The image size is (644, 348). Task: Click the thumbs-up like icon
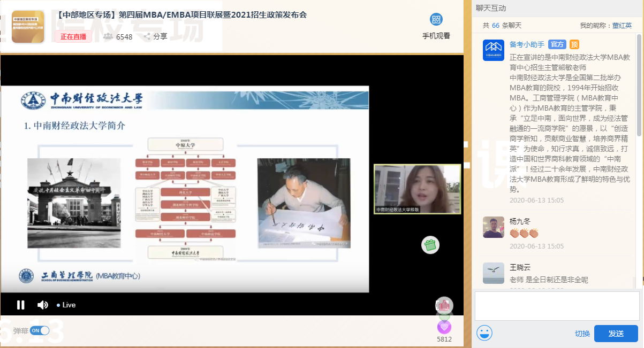click(x=444, y=305)
